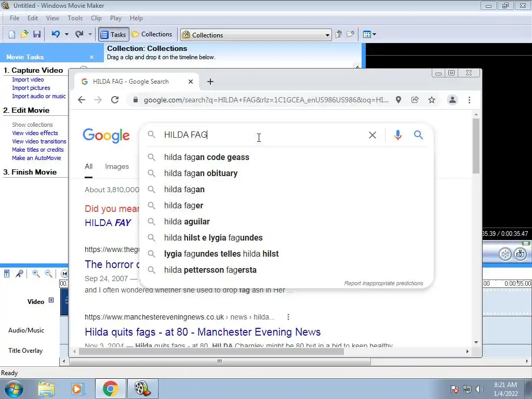This screenshot has width=532, height=399.
Task: Open the Help menu
Action: click(x=136, y=18)
